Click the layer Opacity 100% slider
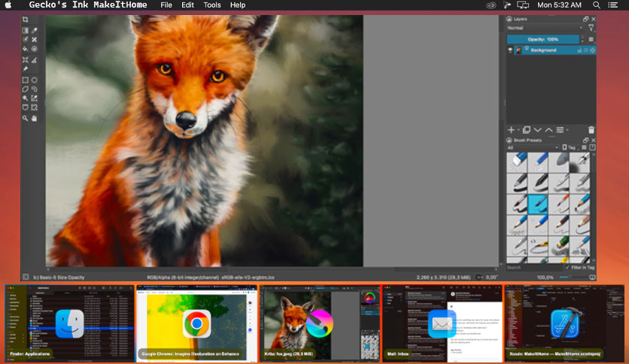The width and height of the screenshot is (629, 364). [x=542, y=39]
